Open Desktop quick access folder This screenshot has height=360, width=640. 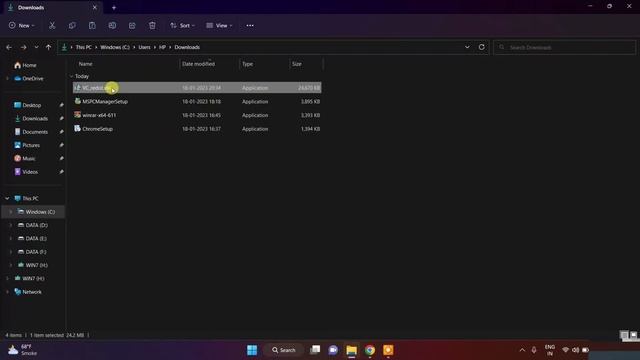click(x=28, y=105)
